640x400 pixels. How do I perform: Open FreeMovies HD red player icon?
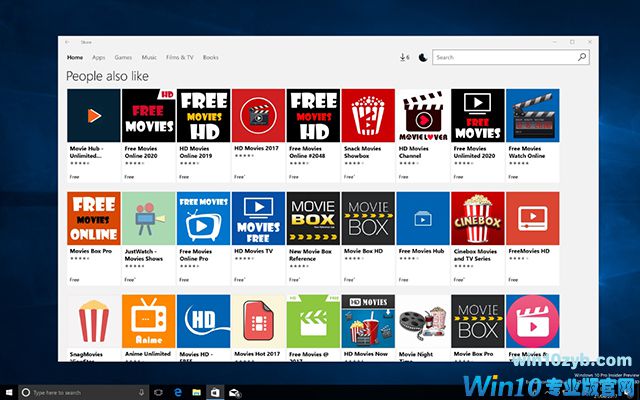coord(533,218)
